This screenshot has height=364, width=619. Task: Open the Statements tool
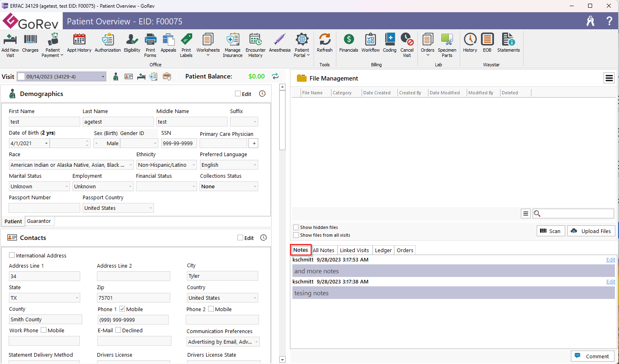click(x=508, y=43)
